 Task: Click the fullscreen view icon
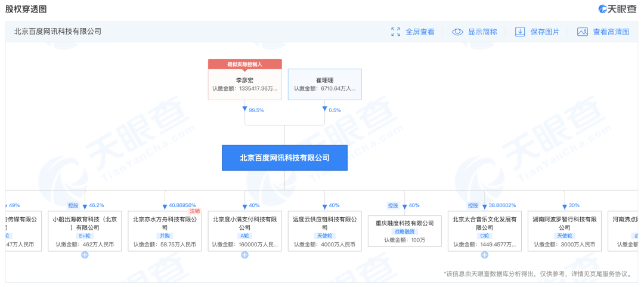[395, 32]
